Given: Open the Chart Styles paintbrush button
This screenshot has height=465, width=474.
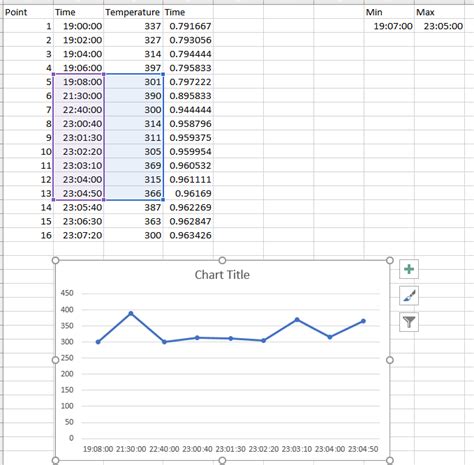Looking at the screenshot, I should point(409,295).
